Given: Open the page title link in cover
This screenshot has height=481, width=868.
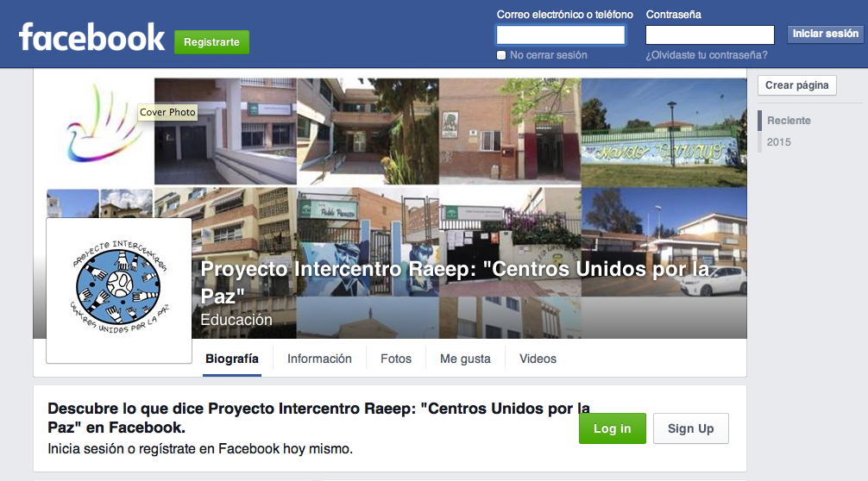Looking at the screenshot, I should tap(455, 282).
